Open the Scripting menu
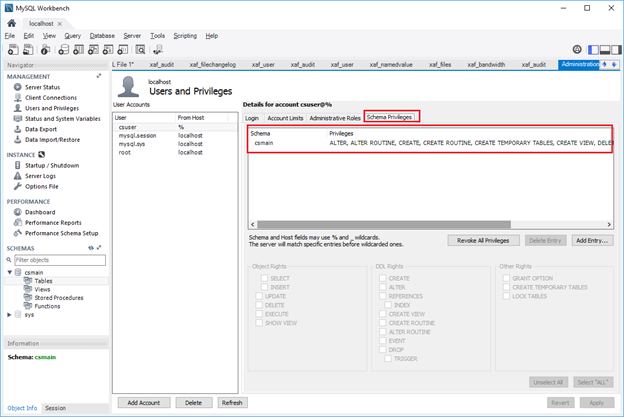 coord(185,36)
